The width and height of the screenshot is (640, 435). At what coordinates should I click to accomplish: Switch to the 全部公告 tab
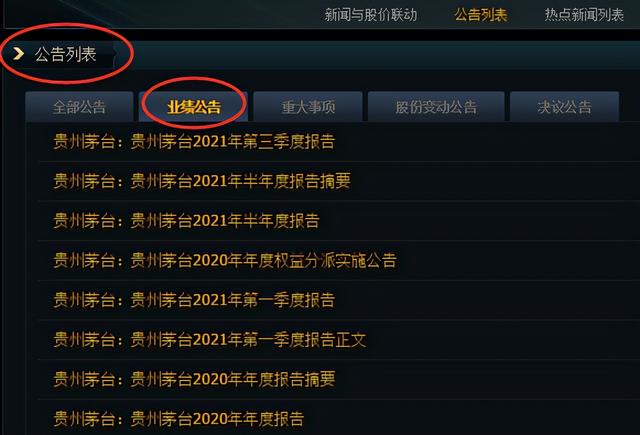[79, 107]
